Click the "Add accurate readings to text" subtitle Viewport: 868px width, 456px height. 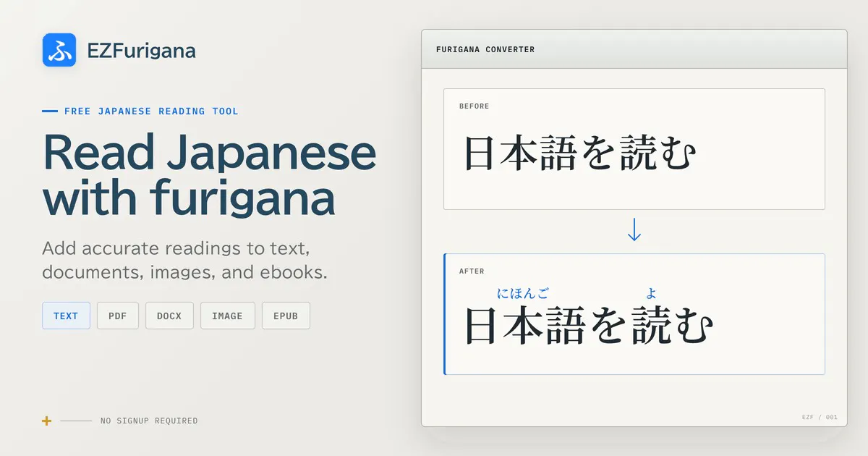(185, 260)
